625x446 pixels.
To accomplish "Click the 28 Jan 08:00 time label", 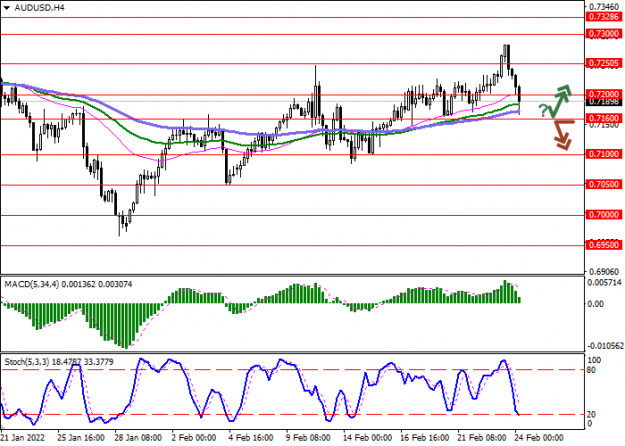I will click(x=138, y=438).
